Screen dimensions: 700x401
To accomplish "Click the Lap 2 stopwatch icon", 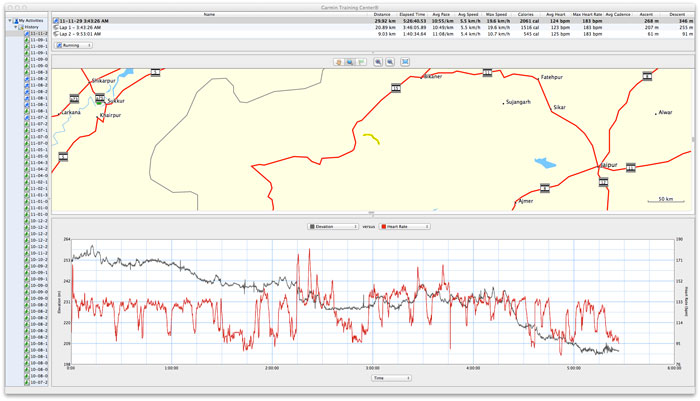I will click(56, 34).
